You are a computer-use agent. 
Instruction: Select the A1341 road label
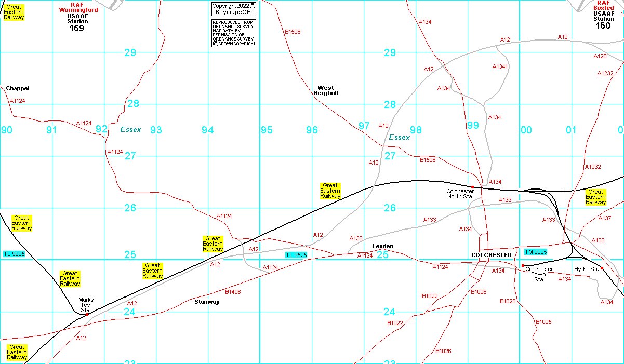(x=500, y=66)
